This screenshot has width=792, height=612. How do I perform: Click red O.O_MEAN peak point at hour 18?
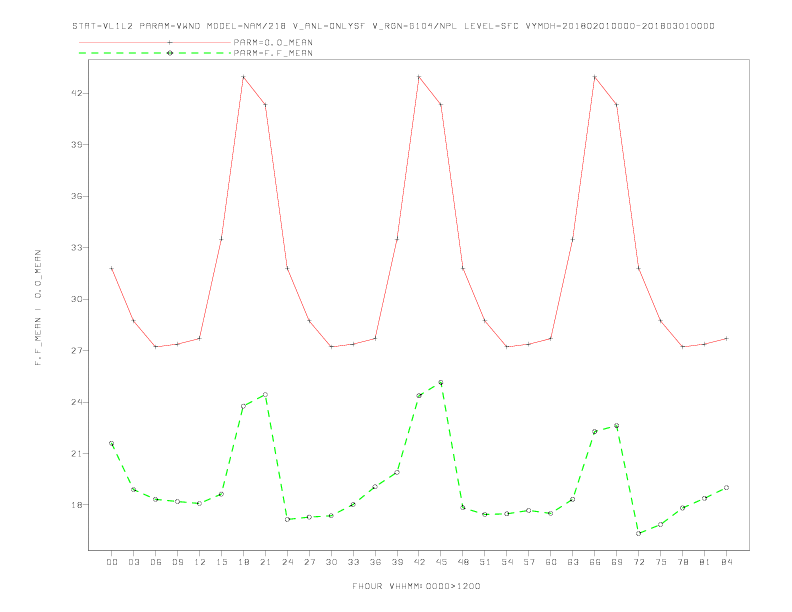[243, 77]
